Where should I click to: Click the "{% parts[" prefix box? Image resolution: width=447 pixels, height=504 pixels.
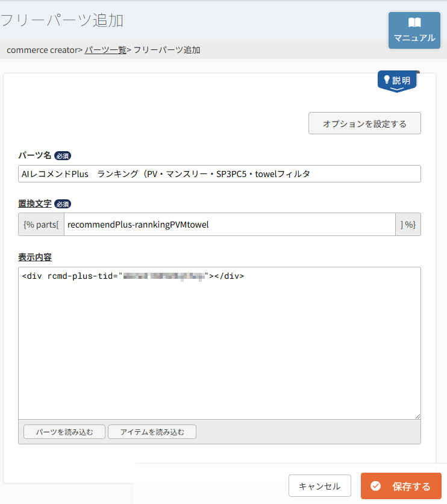pyautogui.click(x=41, y=225)
